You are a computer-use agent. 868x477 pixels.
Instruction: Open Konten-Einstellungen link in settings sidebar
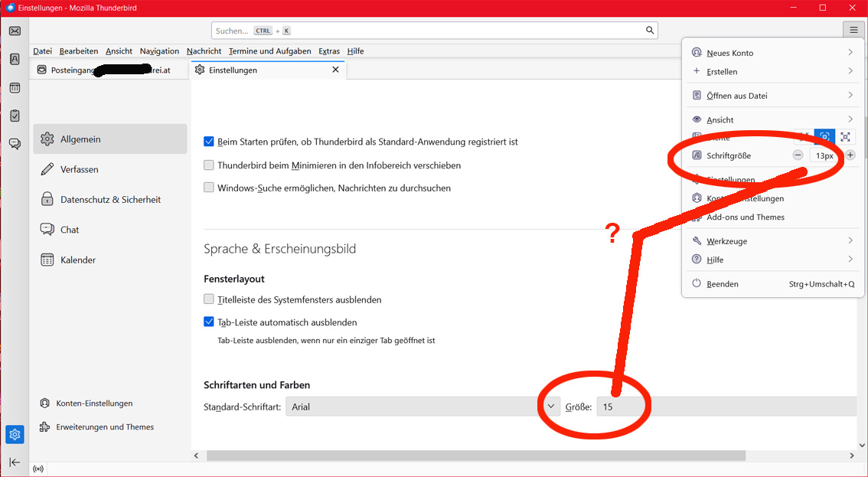pyautogui.click(x=86, y=403)
